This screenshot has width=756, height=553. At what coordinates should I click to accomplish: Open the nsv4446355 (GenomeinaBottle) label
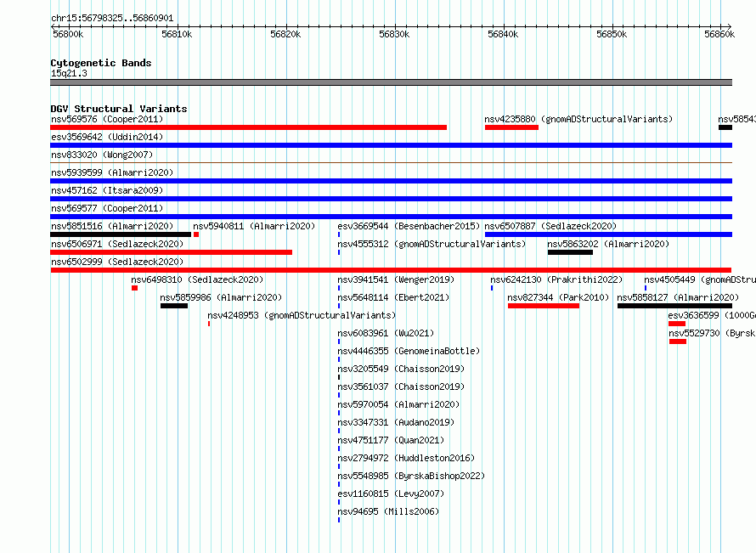tap(409, 351)
